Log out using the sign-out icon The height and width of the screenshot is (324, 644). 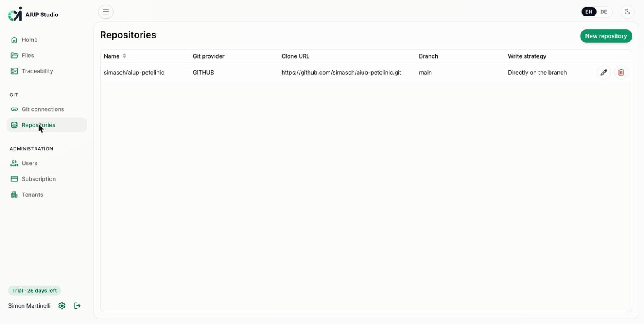77,306
